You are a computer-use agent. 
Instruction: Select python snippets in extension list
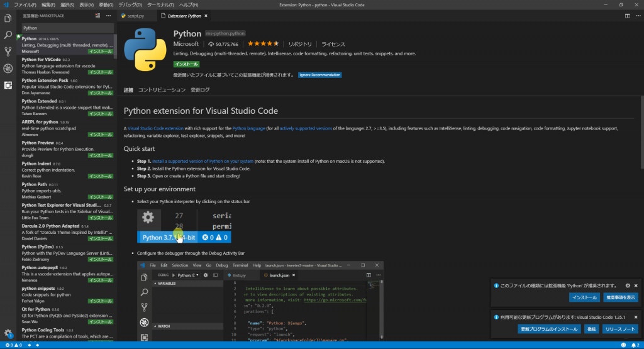click(67, 294)
